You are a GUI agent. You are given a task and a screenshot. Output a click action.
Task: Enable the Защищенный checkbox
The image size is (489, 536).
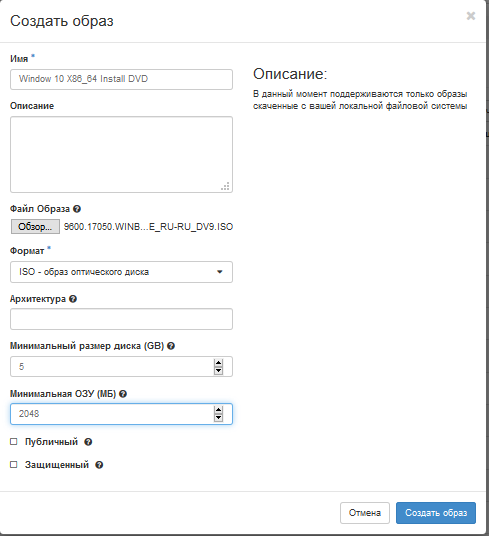click(x=14, y=465)
